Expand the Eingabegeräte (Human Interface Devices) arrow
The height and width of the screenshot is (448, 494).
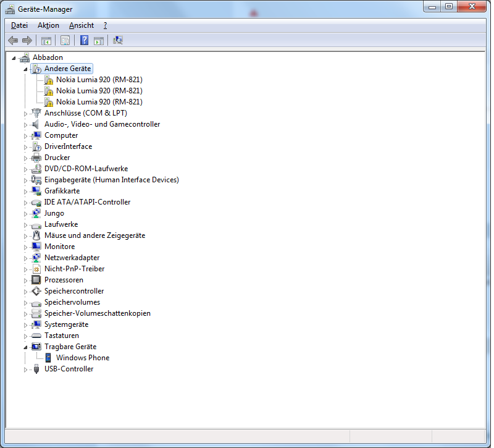coord(25,180)
